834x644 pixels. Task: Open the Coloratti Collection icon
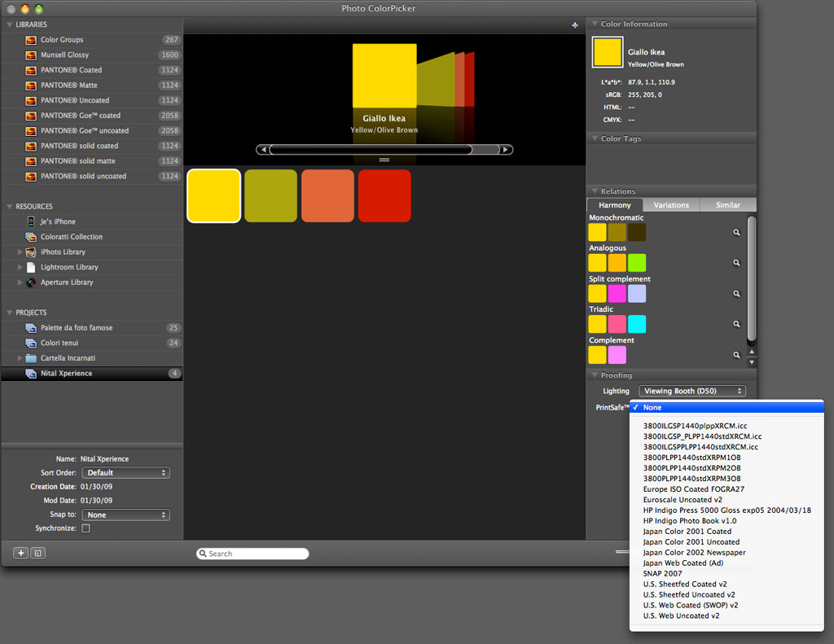[31, 237]
